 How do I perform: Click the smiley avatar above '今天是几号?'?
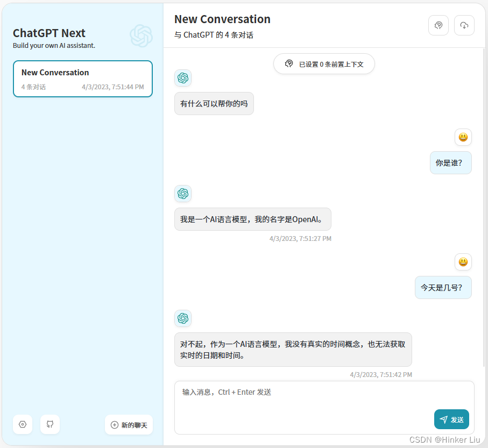[463, 262]
